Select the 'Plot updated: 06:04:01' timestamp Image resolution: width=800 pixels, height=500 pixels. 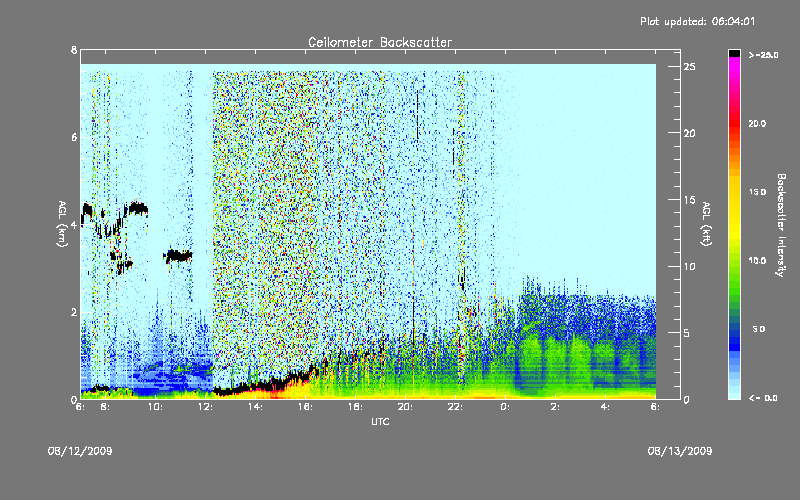pos(697,21)
